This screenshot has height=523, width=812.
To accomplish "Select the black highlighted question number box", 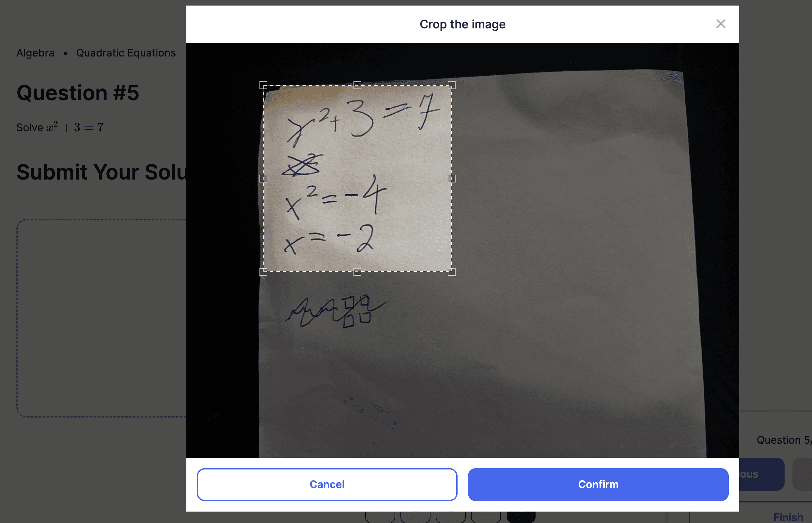I will [x=521, y=516].
